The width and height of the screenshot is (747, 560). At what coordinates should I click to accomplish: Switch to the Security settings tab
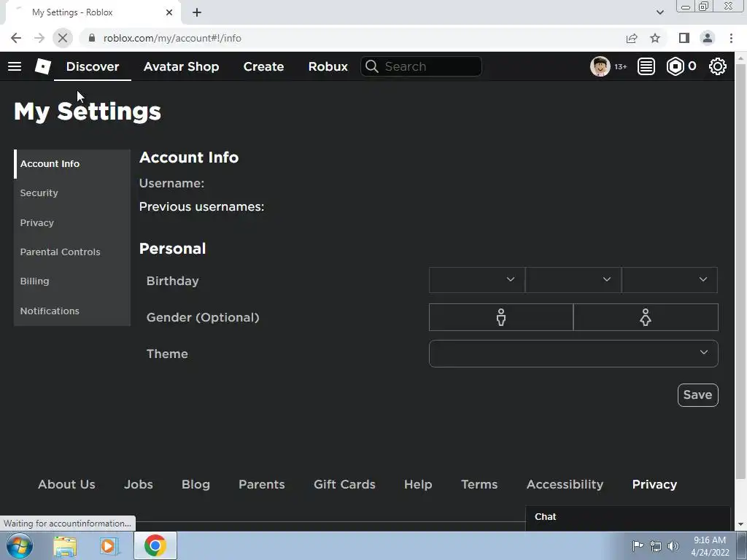click(x=72, y=192)
